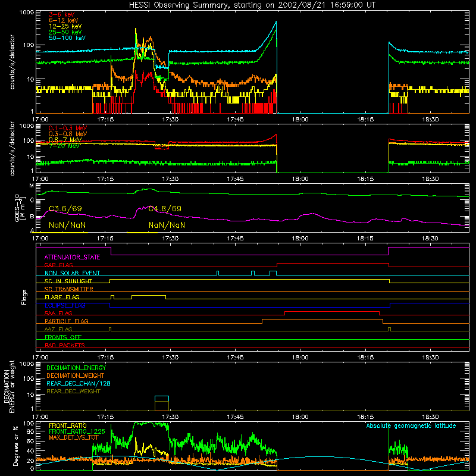This screenshot has width=476, height=476.
Task: Select the 3-6 keV legend label
Action: 61,14
